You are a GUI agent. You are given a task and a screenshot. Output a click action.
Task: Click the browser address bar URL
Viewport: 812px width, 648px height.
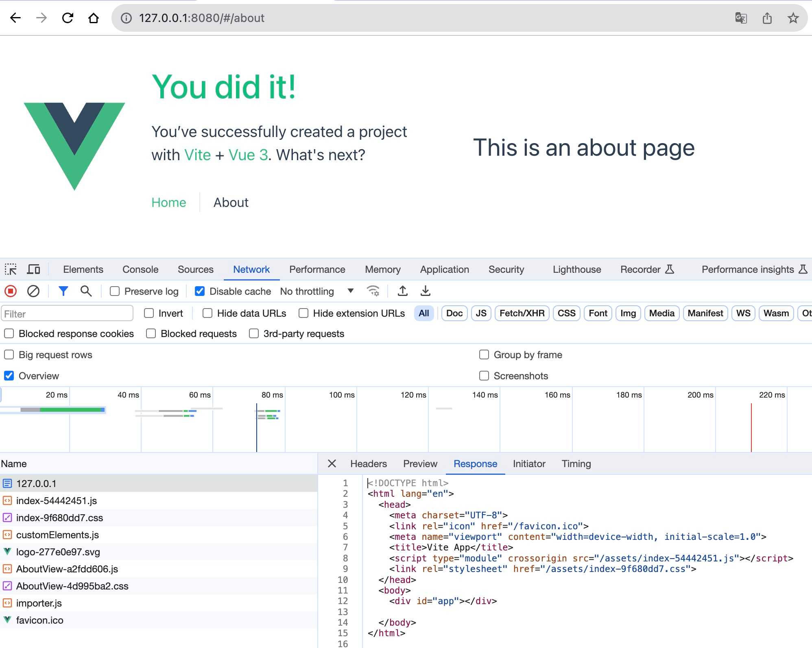tap(201, 18)
